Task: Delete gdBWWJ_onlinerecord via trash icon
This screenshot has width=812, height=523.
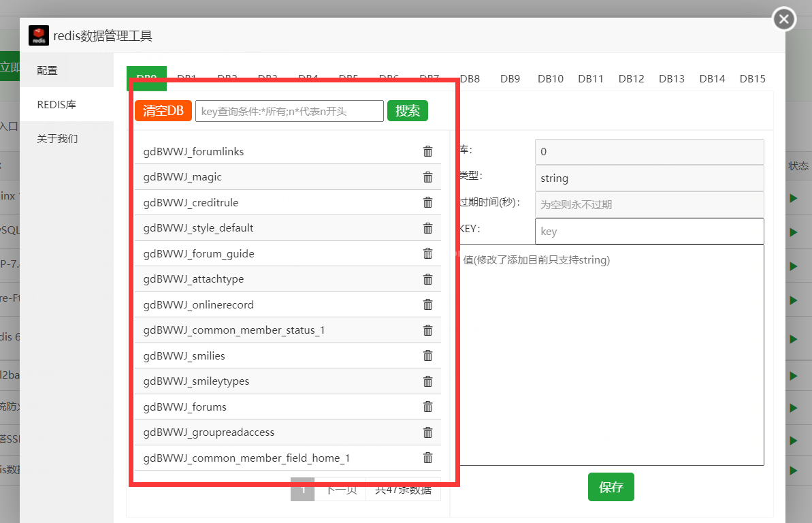Action: 427,304
